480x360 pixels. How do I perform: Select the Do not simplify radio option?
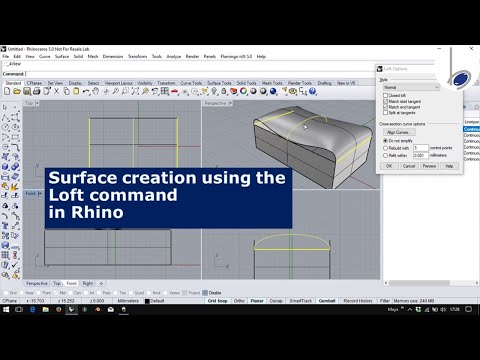click(x=385, y=141)
